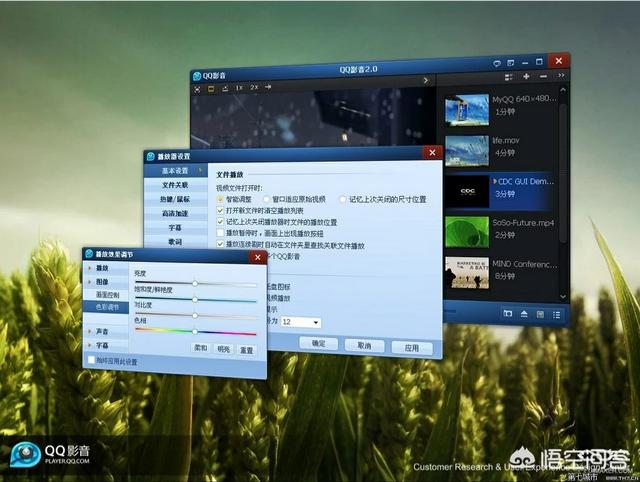Select the 智能调整 radio button

pyautogui.click(x=220, y=199)
